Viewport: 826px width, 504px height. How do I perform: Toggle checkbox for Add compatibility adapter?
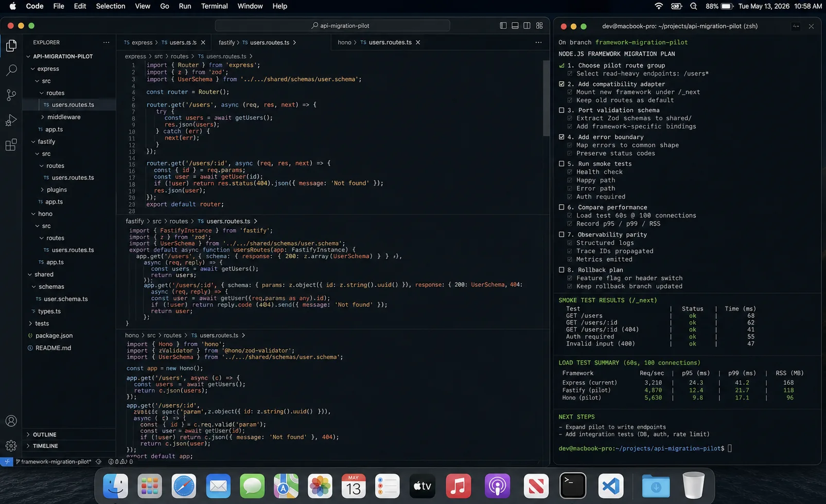(561, 84)
